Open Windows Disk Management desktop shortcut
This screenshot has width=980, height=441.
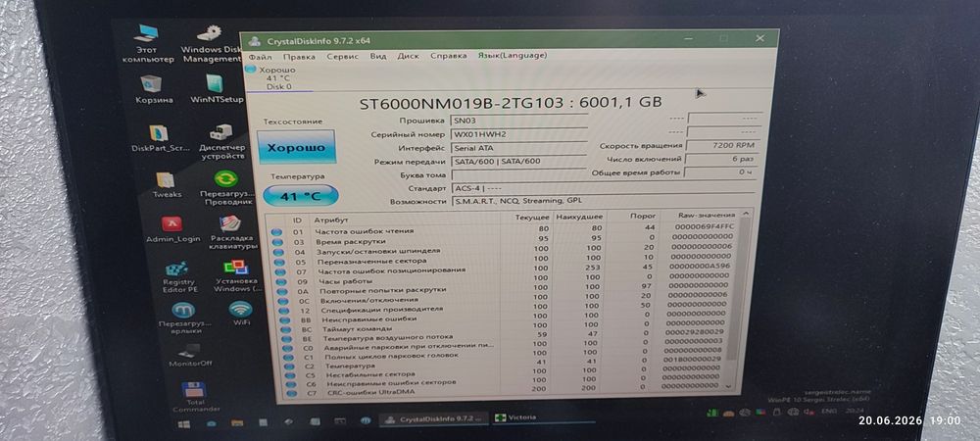211,43
